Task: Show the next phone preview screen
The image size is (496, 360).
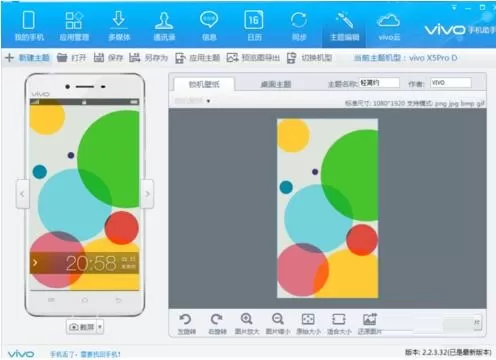Action: (148, 194)
